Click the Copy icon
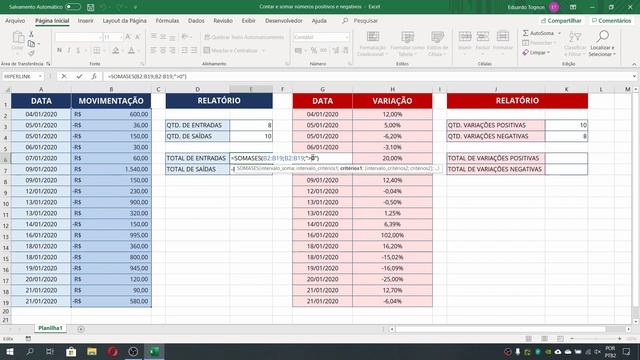Image resolution: width=640 pixels, height=360 pixels. coord(31,44)
